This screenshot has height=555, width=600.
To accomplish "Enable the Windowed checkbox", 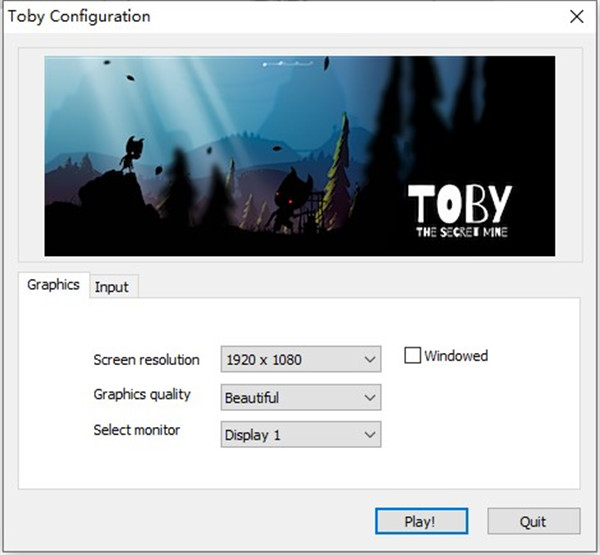I will tap(412, 356).
